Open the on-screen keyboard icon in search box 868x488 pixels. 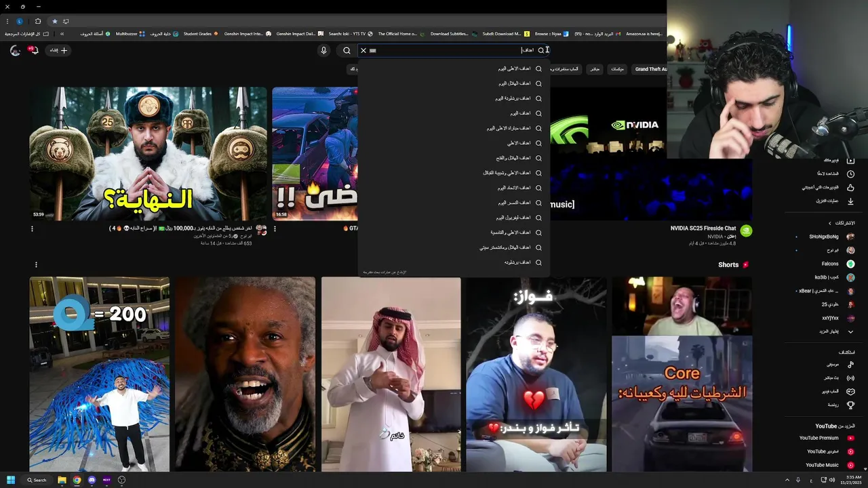[373, 50]
